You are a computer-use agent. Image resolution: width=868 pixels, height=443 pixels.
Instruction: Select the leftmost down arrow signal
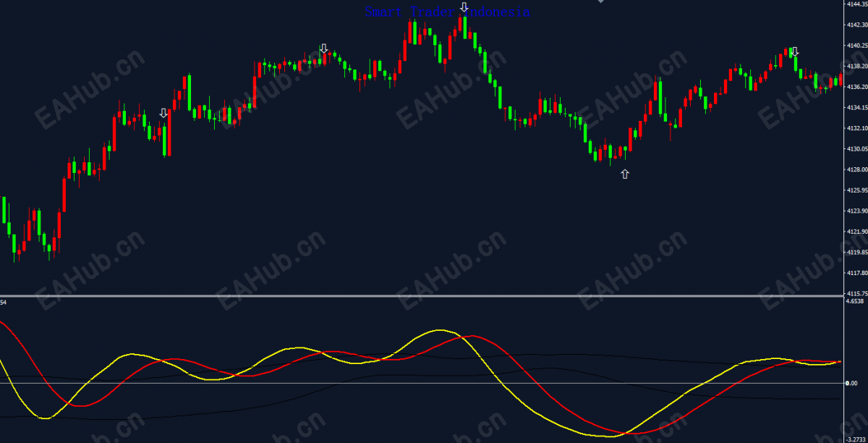point(163,113)
